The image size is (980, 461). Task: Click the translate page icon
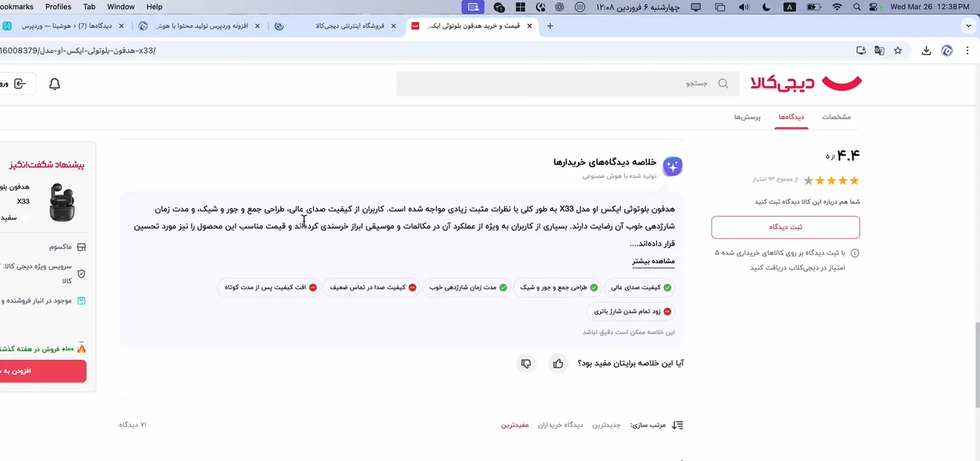pos(879,51)
